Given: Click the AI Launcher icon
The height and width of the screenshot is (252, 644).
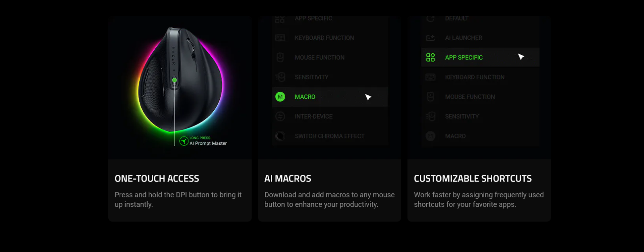Looking at the screenshot, I should (x=430, y=38).
